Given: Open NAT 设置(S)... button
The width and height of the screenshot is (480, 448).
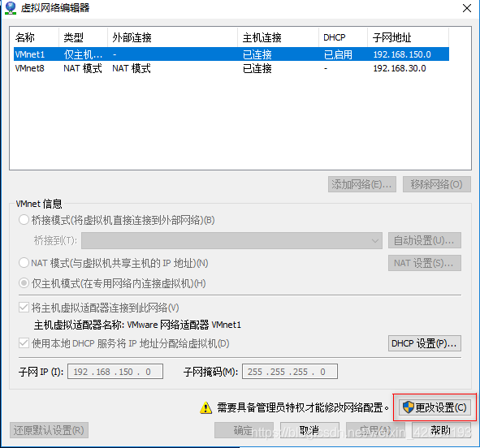Looking at the screenshot, I should click(425, 263).
